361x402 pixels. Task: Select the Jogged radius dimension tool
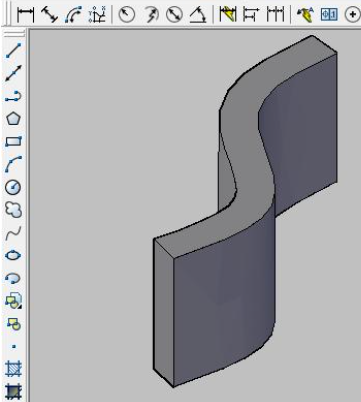[151, 15]
